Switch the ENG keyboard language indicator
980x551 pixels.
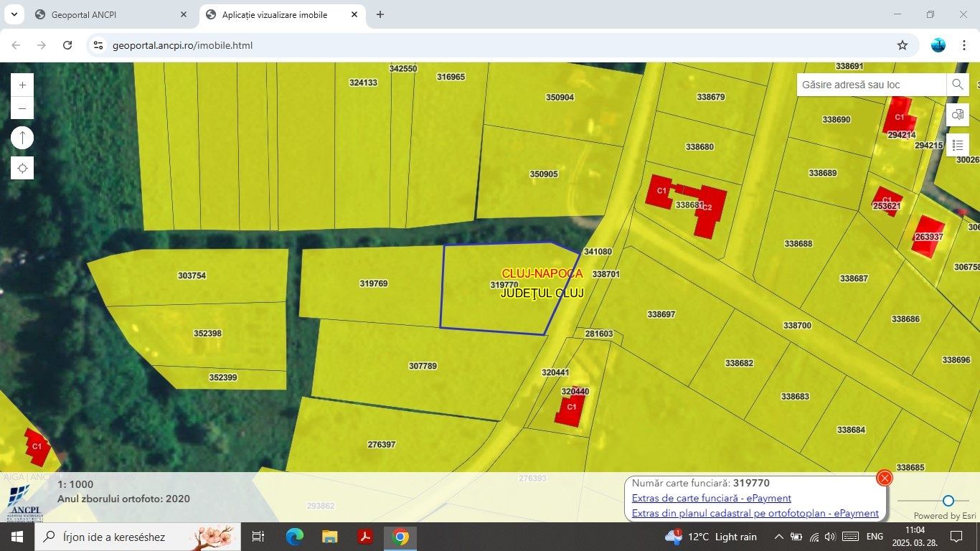pyautogui.click(x=875, y=537)
